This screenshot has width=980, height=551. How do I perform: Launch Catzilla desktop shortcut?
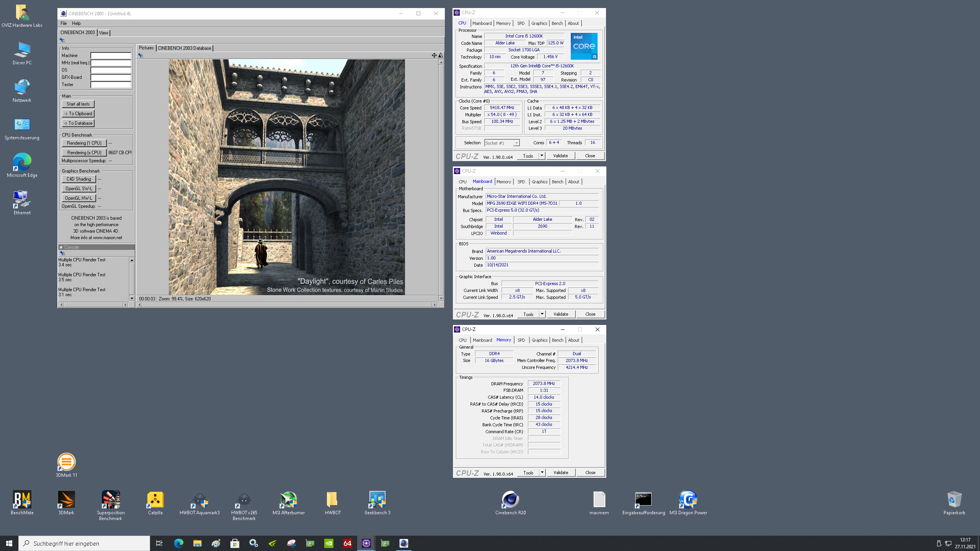[x=155, y=503]
